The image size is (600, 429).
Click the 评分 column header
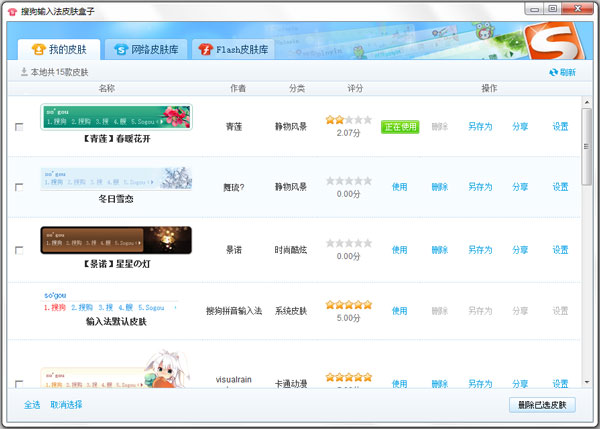coord(355,88)
